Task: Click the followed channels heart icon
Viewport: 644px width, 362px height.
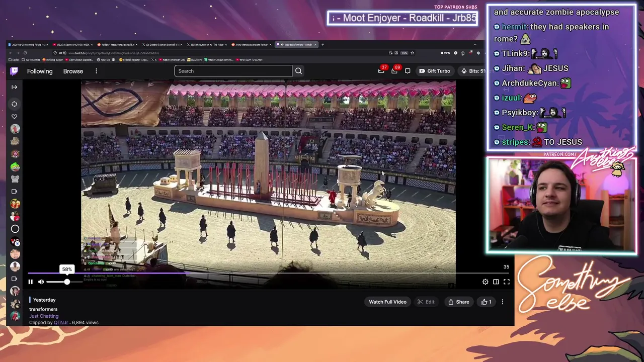Action: tap(14, 117)
